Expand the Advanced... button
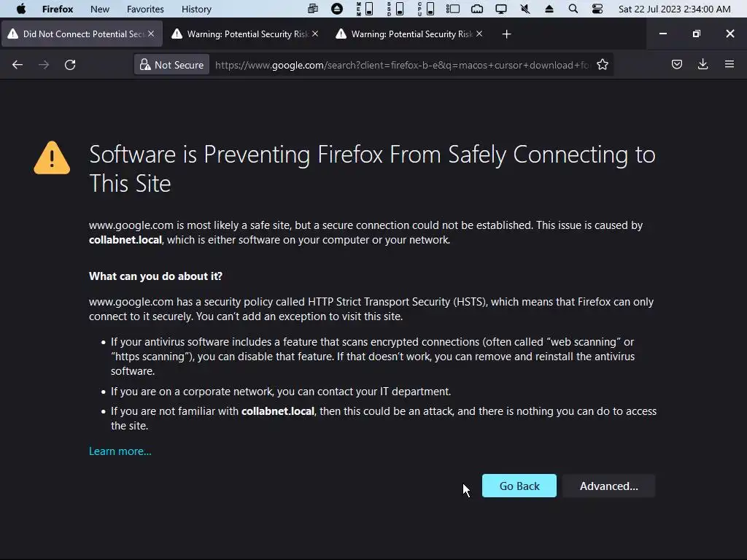The height and width of the screenshot is (560, 747). [609, 486]
